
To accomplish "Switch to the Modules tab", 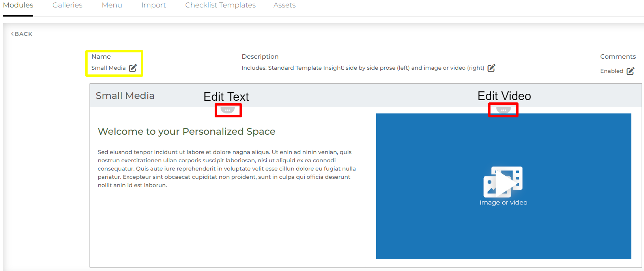I will [x=18, y=5].
